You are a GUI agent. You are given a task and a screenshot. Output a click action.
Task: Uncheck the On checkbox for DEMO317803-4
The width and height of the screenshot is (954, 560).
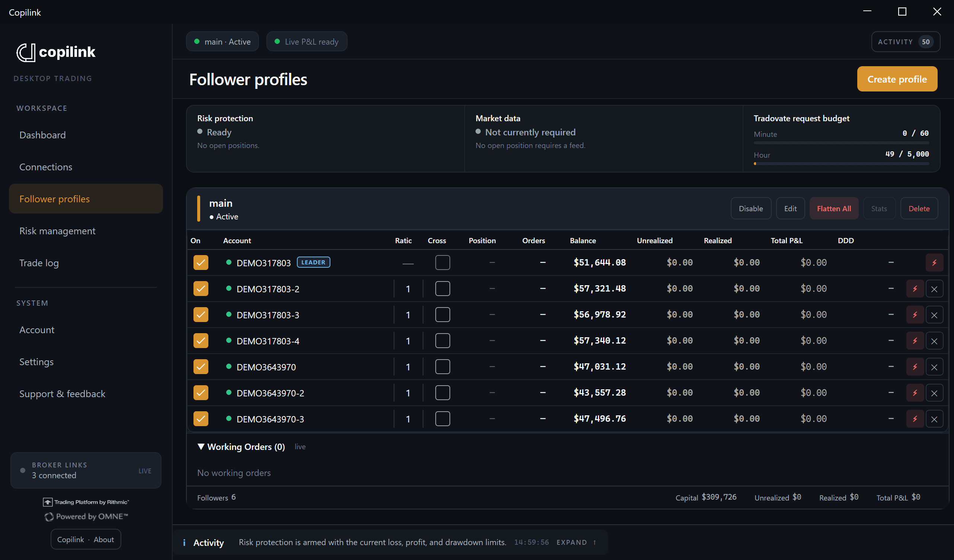coord(201,341)
